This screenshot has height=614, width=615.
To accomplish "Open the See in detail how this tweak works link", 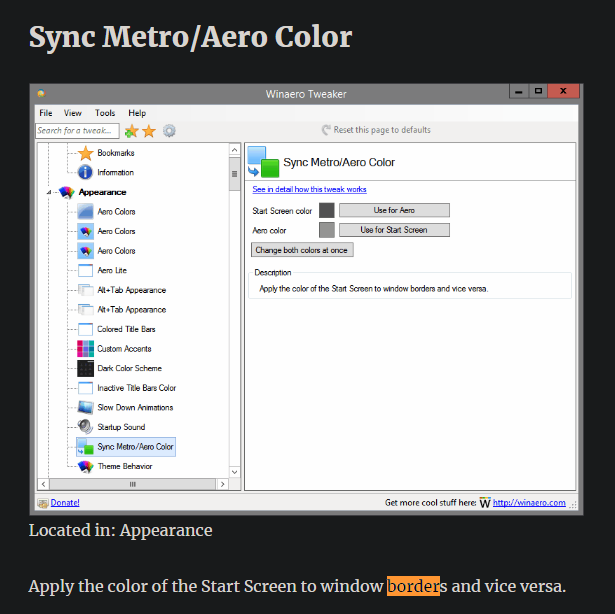I will [x=309, y=189].
